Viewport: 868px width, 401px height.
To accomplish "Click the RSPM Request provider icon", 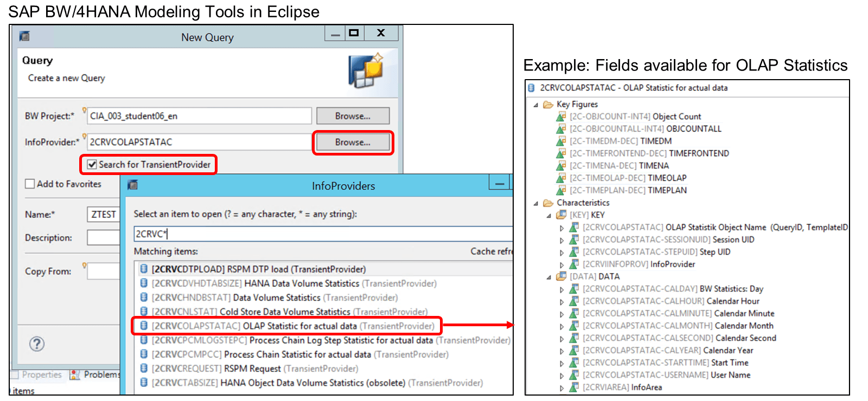I will coord(144,368).
